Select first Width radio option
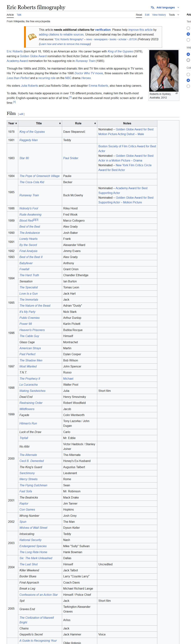Image resolution: width=191 pixels, height=644 pixels. (x=188, y=54)
